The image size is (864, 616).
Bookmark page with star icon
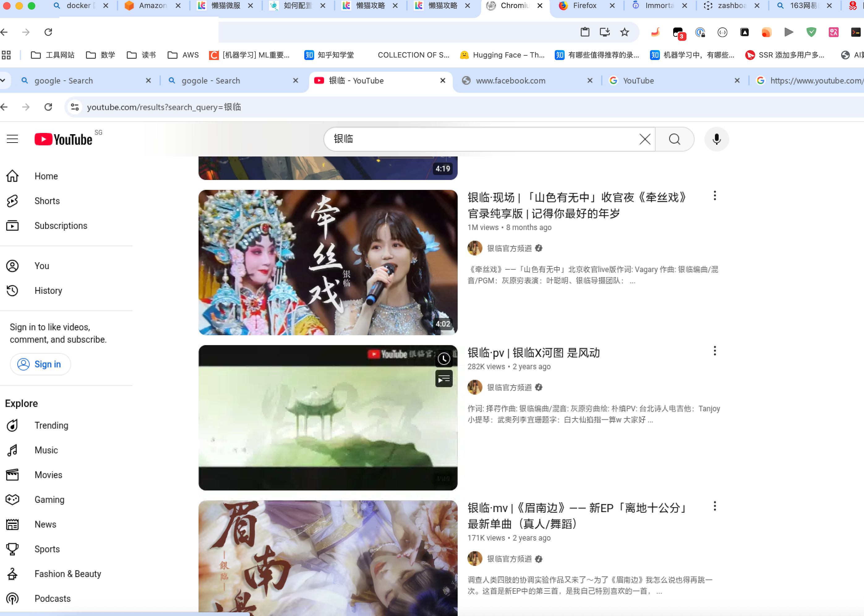(x=624, y=32)
